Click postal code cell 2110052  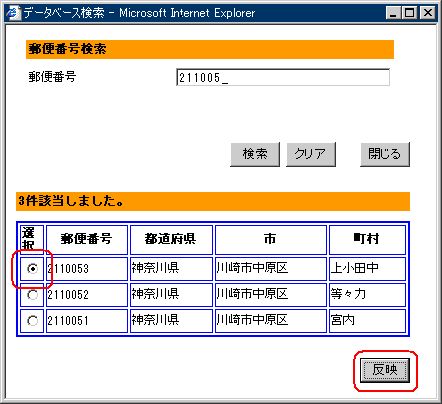[x=87, y=295]
